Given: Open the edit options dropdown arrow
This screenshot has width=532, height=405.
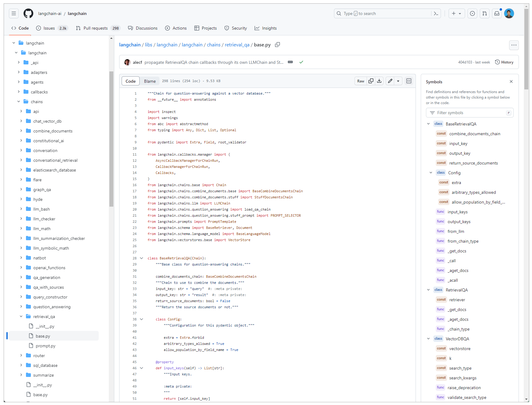Looking at the screenshot, I should coord(398,81).
